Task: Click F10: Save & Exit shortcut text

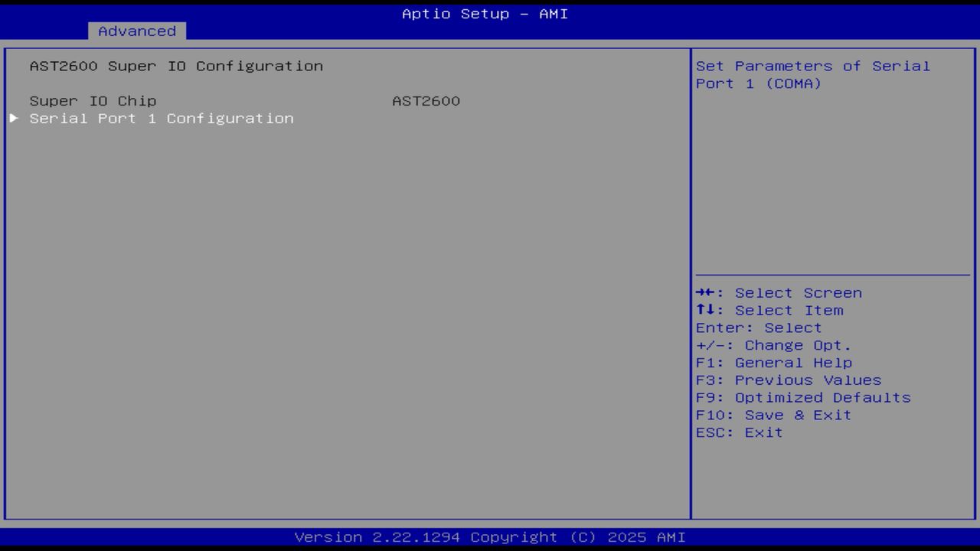Action: pyautogui.click(x=773, y=415)
